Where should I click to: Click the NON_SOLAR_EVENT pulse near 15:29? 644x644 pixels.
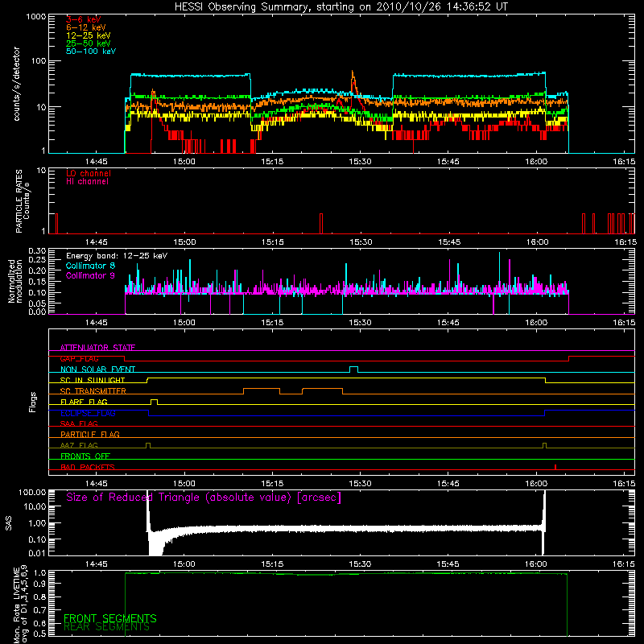coord(353,368)
